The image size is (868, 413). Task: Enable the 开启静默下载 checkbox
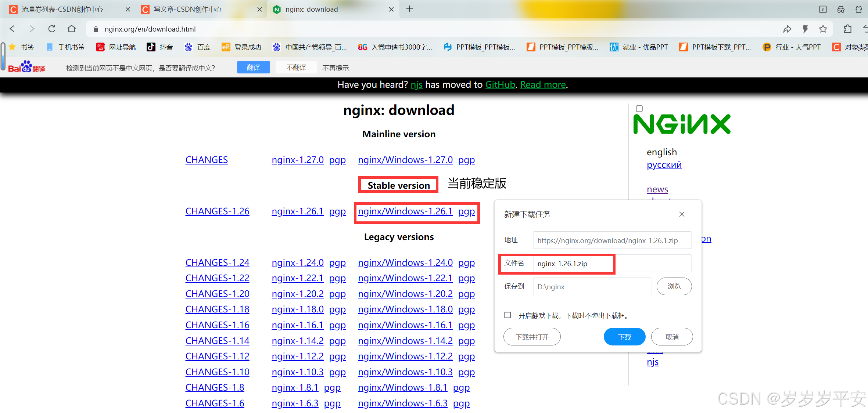[507, 315]
